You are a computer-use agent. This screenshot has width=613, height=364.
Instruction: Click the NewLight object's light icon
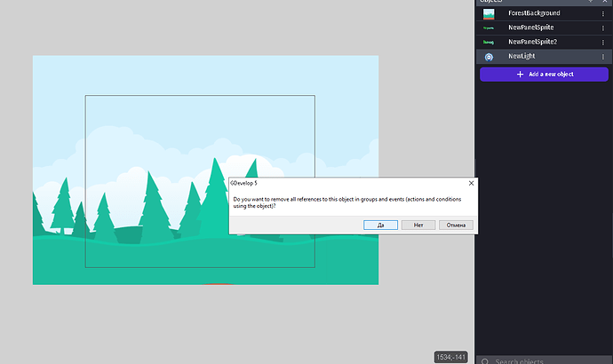(489, 57)
